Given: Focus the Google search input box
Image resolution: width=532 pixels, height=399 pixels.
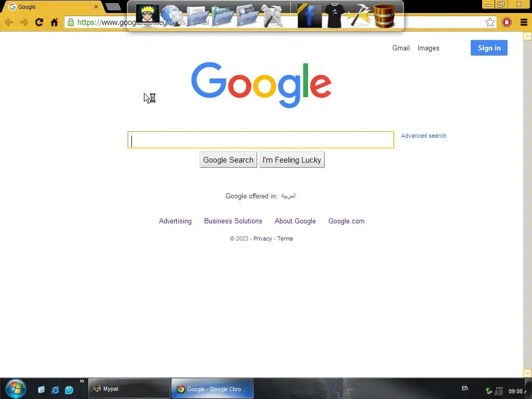Looking at the screenshot, I should pyautogui.click(x=261, y=140).
